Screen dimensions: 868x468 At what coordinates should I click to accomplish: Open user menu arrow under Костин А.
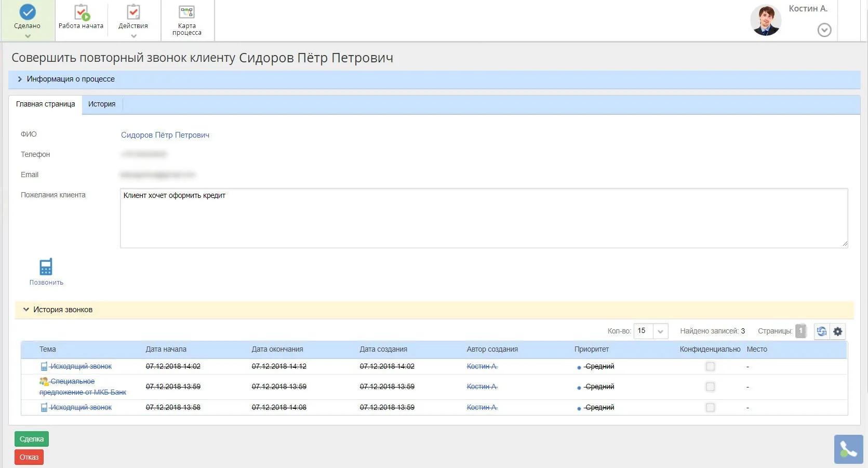click(x=824, y=30)
